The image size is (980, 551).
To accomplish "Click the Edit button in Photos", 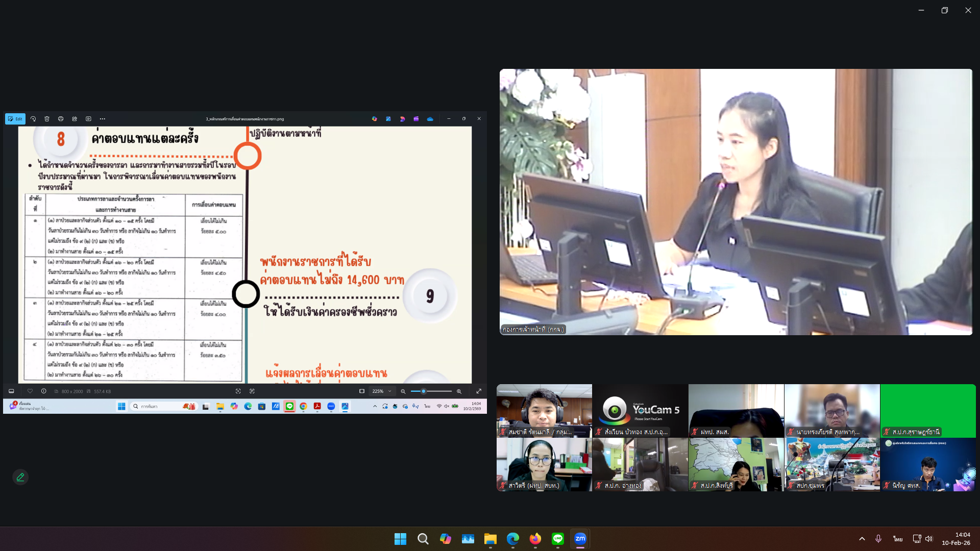I will tap(15, 118).
